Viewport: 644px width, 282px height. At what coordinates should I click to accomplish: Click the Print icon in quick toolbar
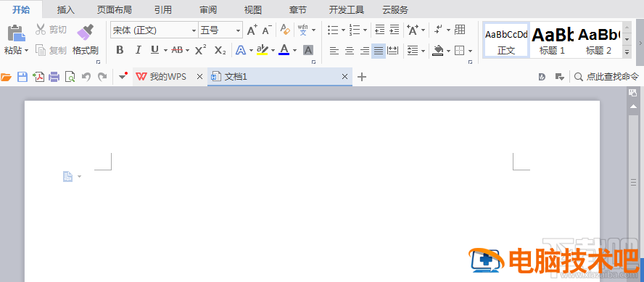click(x=54, y=77)
